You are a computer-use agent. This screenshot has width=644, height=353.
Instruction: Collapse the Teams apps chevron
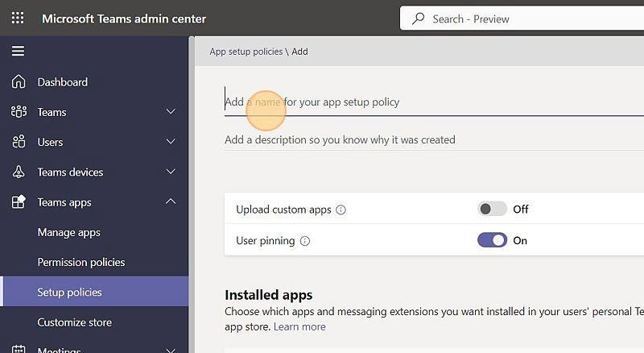pyautogui.click(x=171, y=201)
